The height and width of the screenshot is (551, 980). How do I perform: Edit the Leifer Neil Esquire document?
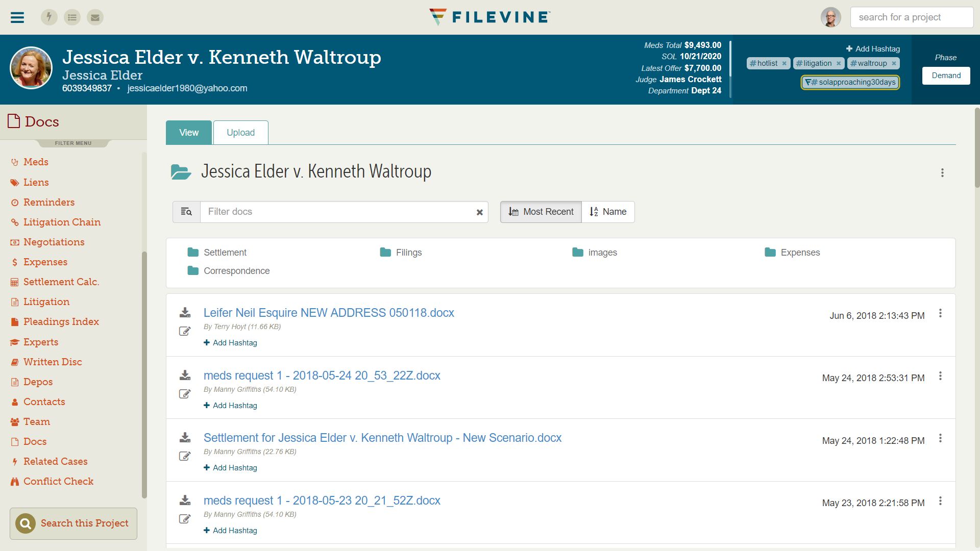pos(185,331)
